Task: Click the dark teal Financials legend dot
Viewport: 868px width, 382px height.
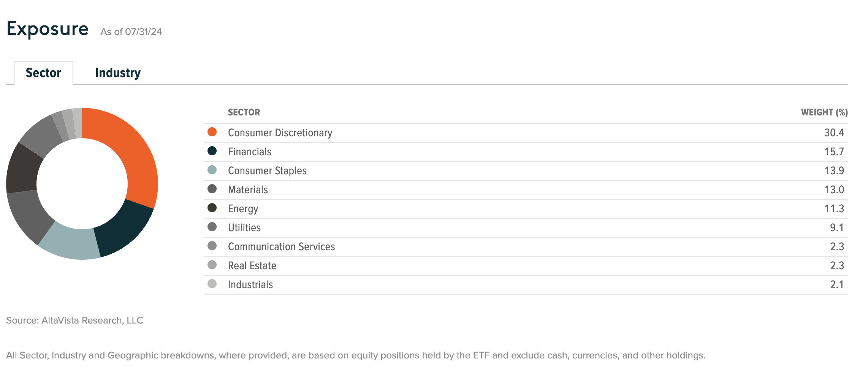Action: 212,151
